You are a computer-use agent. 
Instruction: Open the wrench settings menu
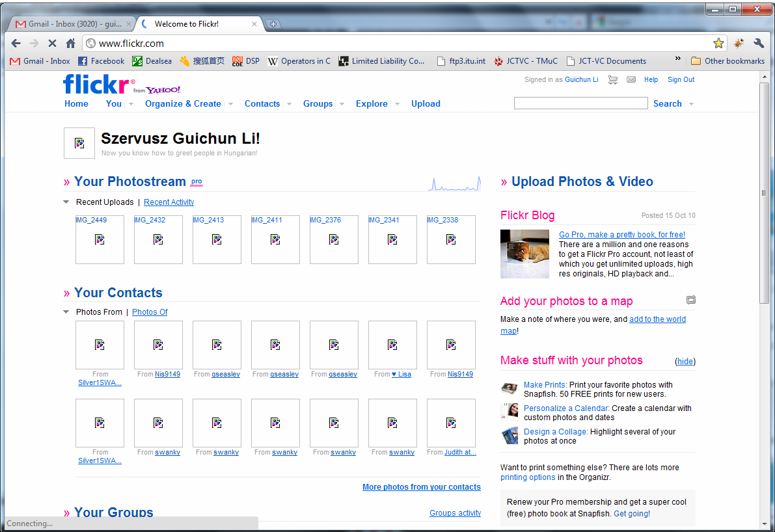(759, 44)
